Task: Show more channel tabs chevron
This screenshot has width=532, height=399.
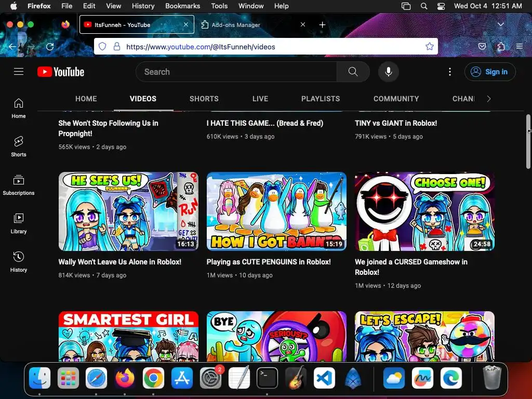Action: pos(488,99)
